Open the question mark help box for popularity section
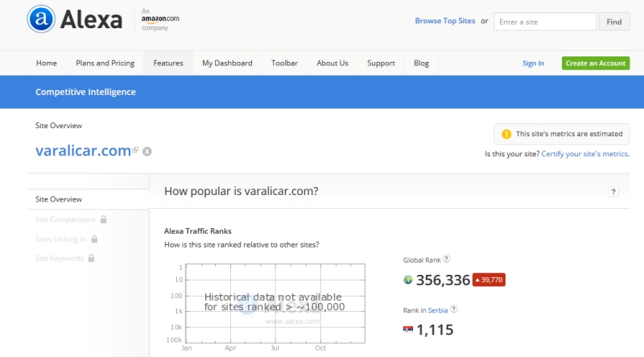644x357 pixels. 613,192
